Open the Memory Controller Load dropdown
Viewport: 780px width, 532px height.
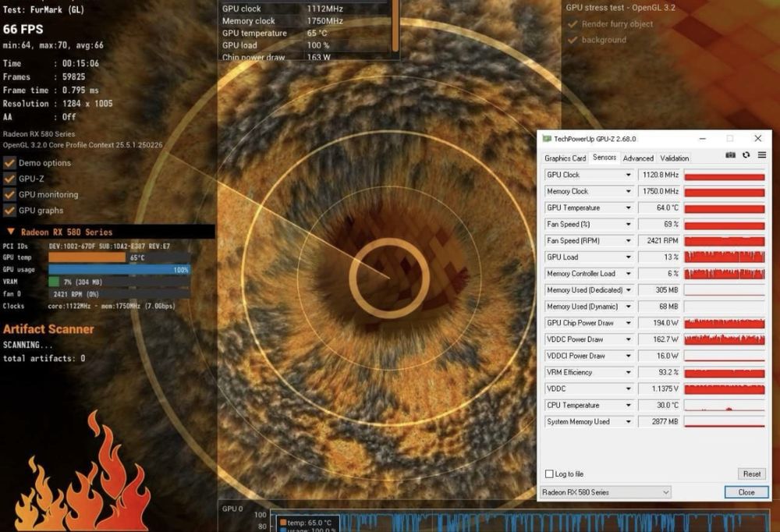pos(628,274)
